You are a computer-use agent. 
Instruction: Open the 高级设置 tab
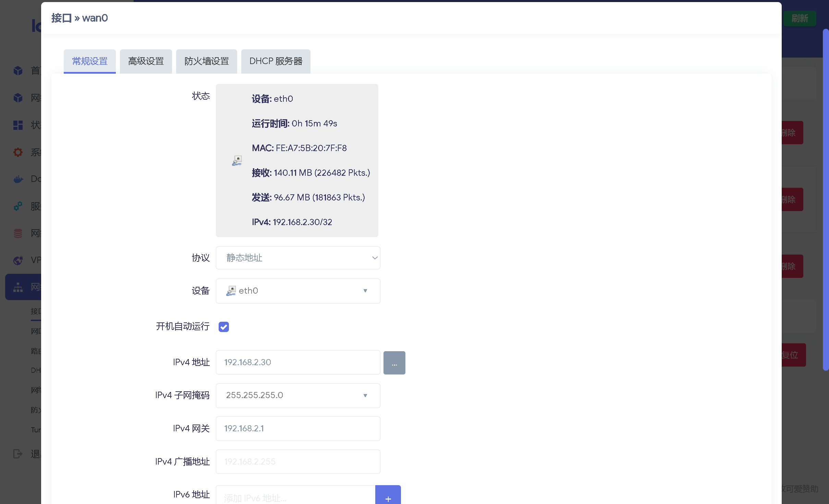tap(146, 61)
